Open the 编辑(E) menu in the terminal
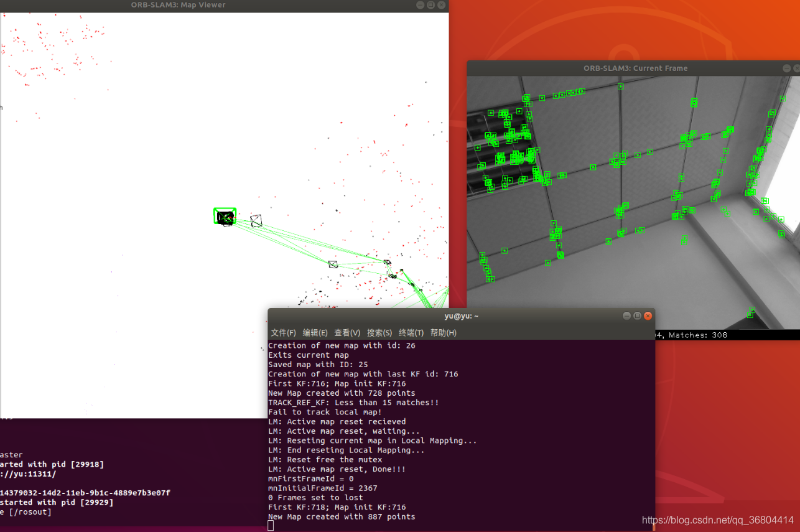 point(315,333)
